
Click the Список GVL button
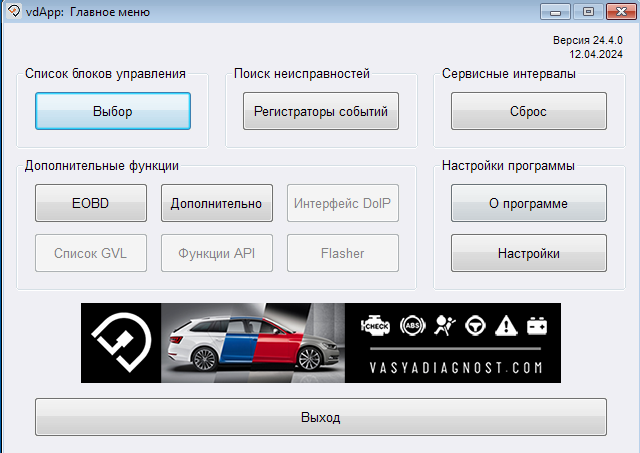click(91, 253)
